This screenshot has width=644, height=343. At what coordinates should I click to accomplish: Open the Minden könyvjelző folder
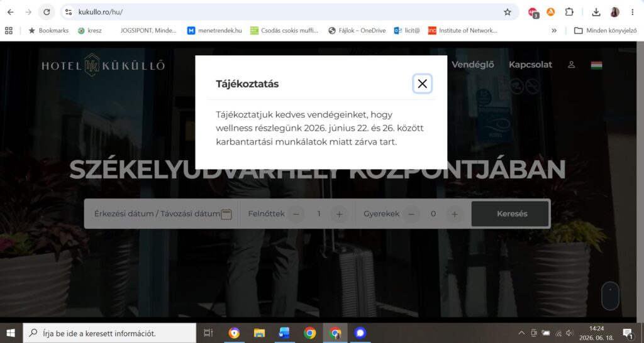[606, 30]
